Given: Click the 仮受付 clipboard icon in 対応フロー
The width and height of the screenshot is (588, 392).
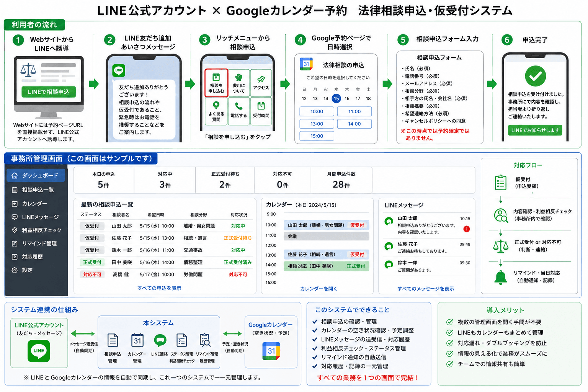Looking at the screenshot, I should click(501, 183).
